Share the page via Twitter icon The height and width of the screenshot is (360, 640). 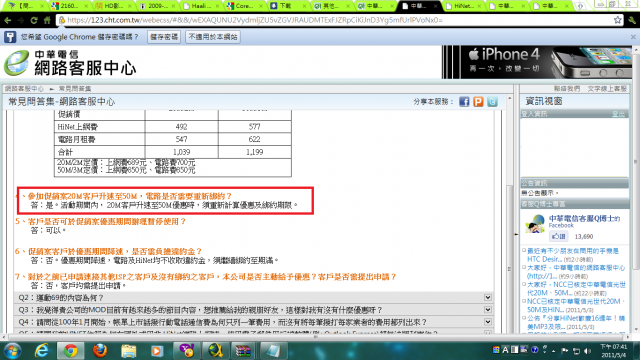click(x=492, y=102)
